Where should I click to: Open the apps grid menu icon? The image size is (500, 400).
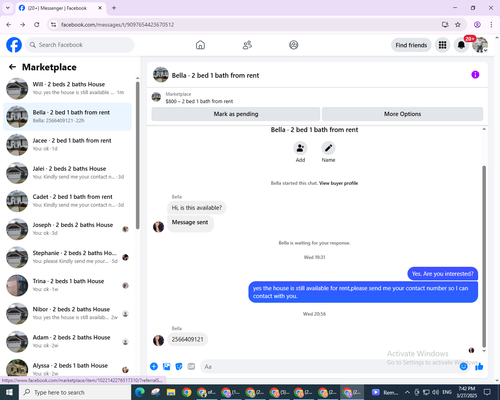click(x=442, y=45)
